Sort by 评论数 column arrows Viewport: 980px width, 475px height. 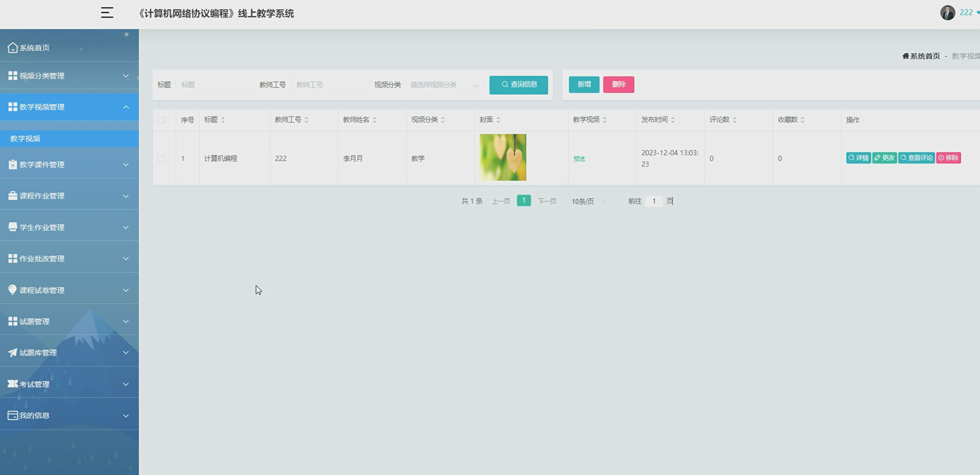pyautogui.click(x=734, y=120)
